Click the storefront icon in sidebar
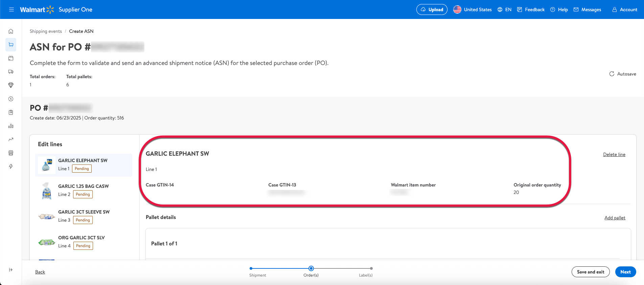Screen dimensions: 644x285 pyautogui.click(x=11, y=153)
